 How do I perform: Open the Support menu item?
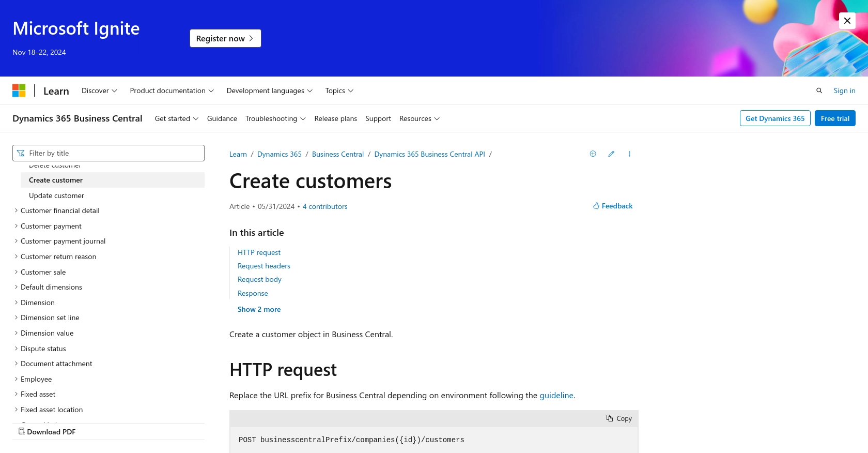click(x=378, y=118)
